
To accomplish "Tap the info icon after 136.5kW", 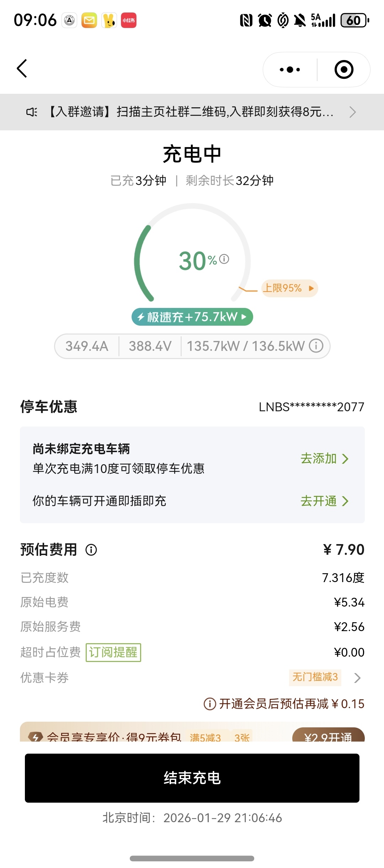I will pyautogui.click(x=316, y=346).
